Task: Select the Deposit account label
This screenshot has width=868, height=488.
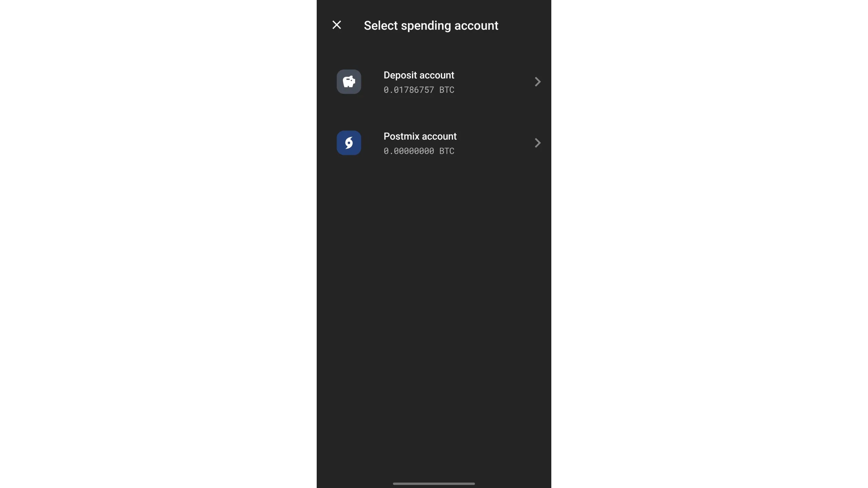Action: [419, 75]
